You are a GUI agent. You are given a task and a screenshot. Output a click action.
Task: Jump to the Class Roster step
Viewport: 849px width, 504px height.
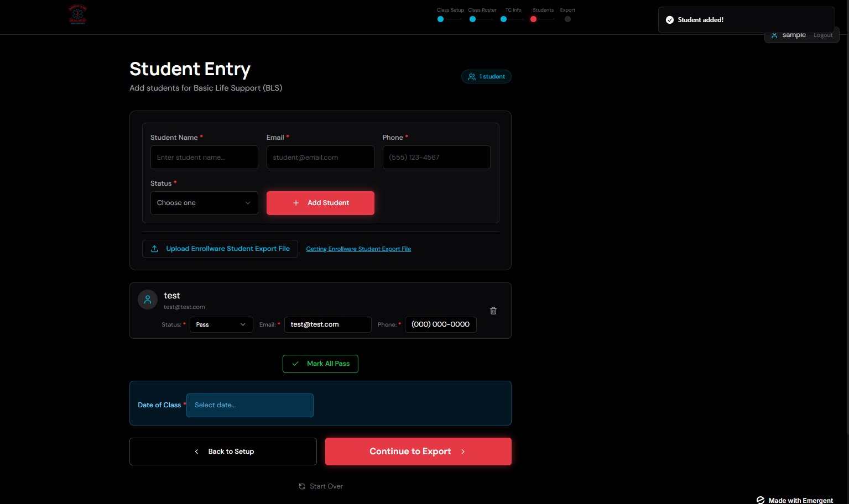[x=472, y=19]
